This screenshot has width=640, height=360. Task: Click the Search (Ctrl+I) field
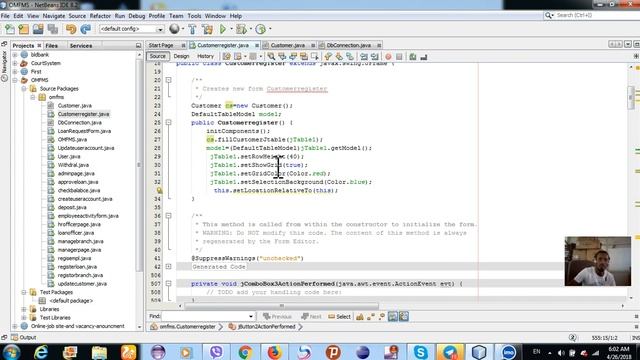(x=594, y=15)
